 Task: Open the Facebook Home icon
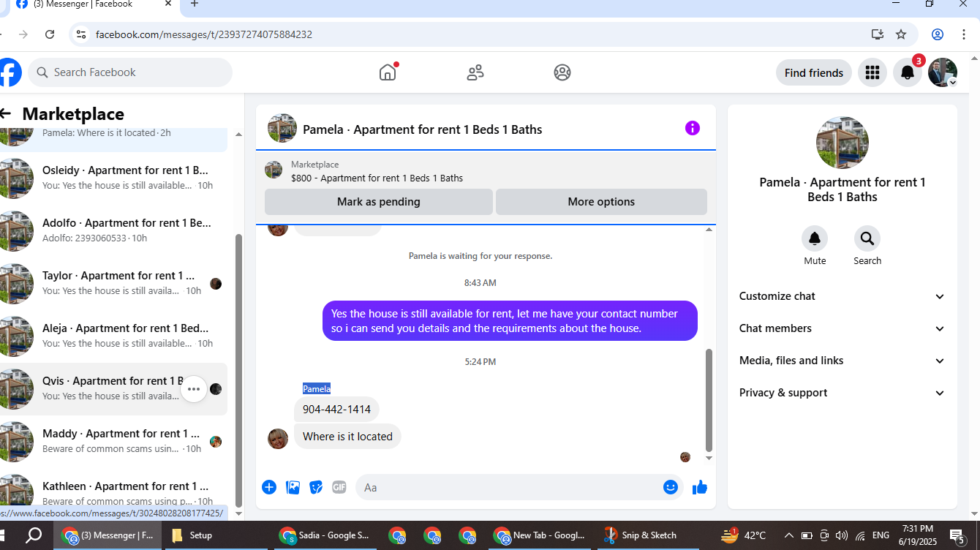click(388, 72)
